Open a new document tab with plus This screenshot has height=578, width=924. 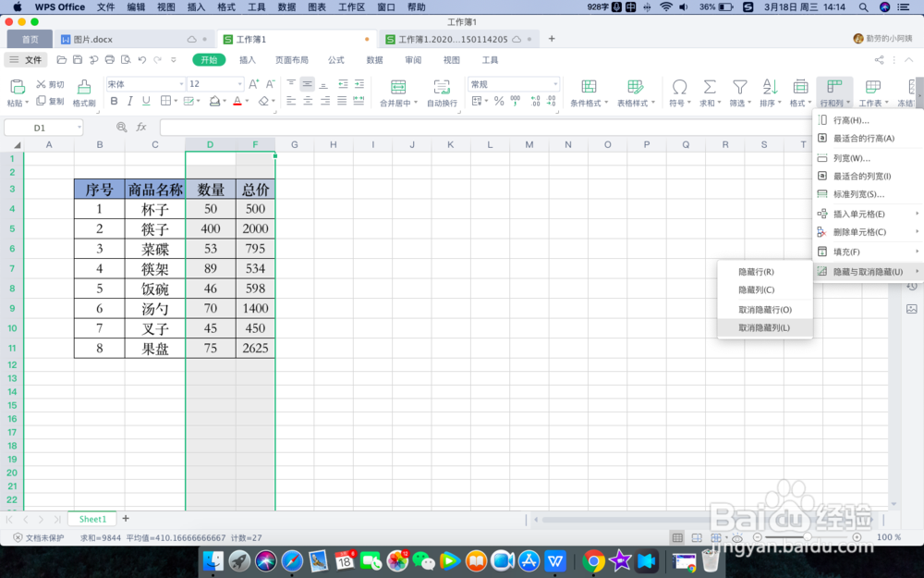pyautogui.click(x=552, y=39)
